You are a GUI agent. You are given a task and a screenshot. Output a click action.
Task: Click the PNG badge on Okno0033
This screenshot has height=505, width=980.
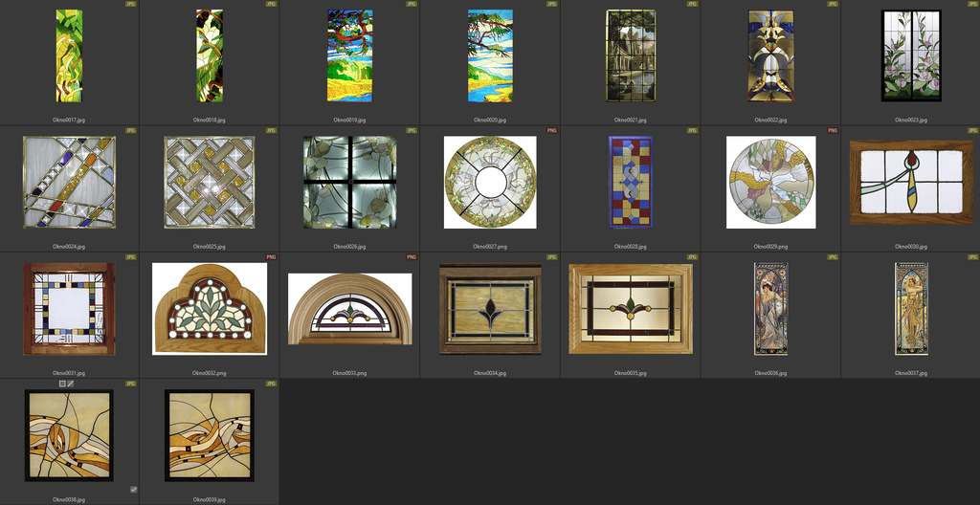pyautogui.click(x=412, y=256)
